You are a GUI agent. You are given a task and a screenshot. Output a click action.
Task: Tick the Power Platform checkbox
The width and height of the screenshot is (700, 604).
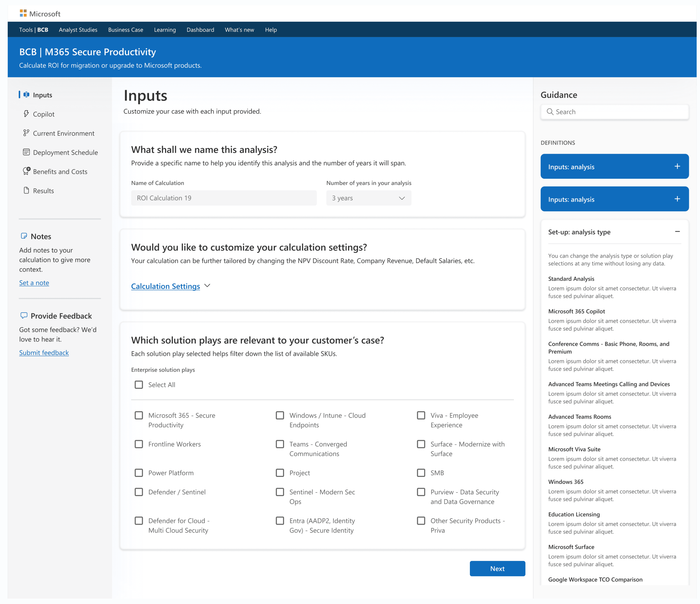coord(139,473)
